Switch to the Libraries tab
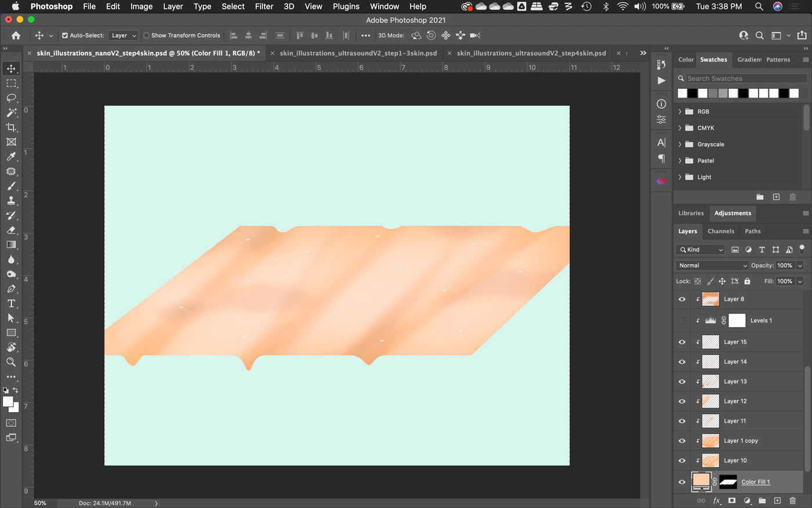The width and height of the screenshot is (812, 508). pos(691,213)
